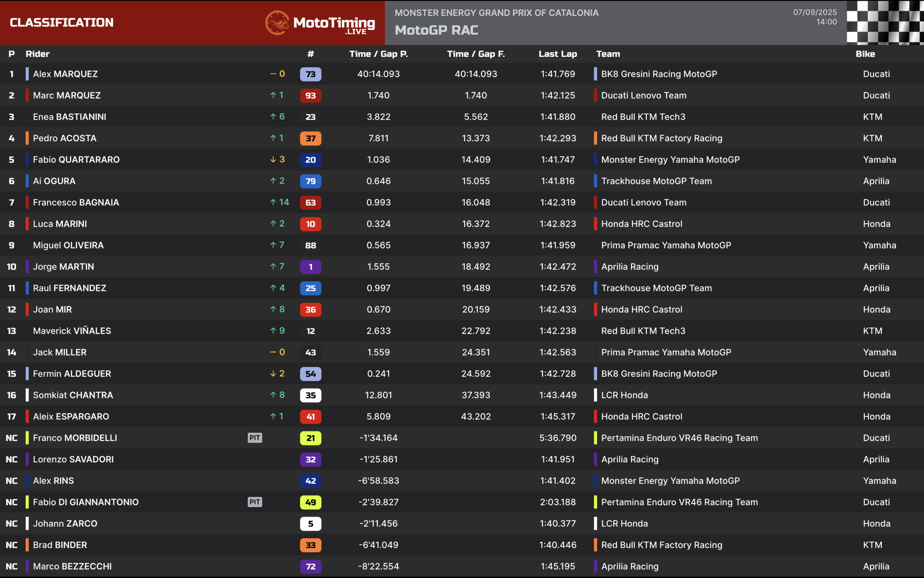This screenshot has width=924, height=578.
Task: Click the Last Lap column header
Action: tap(557, 54)
